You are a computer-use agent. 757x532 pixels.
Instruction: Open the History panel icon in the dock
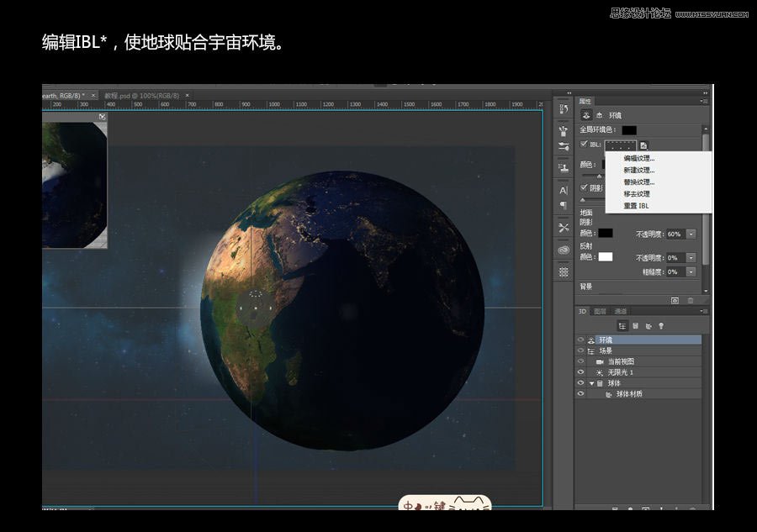(564, 109)
